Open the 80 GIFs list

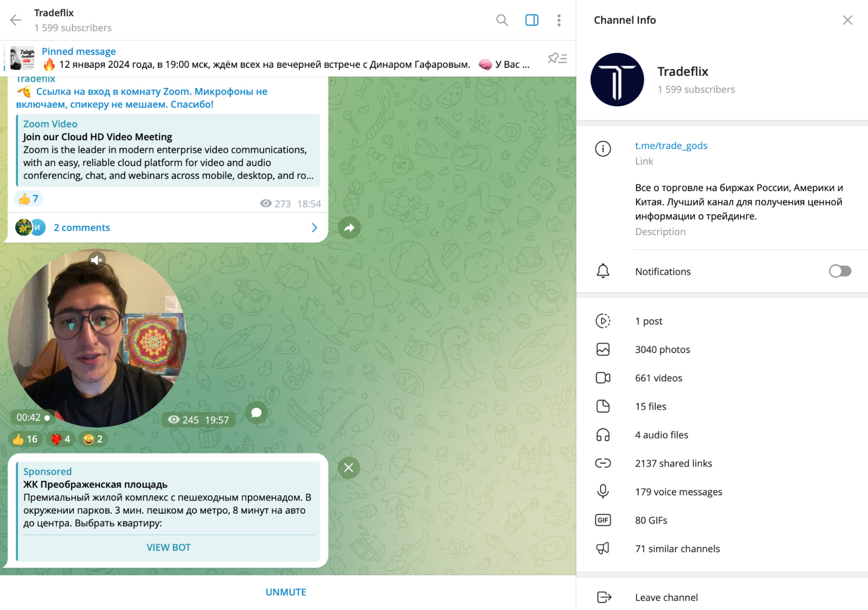[722, 520]
